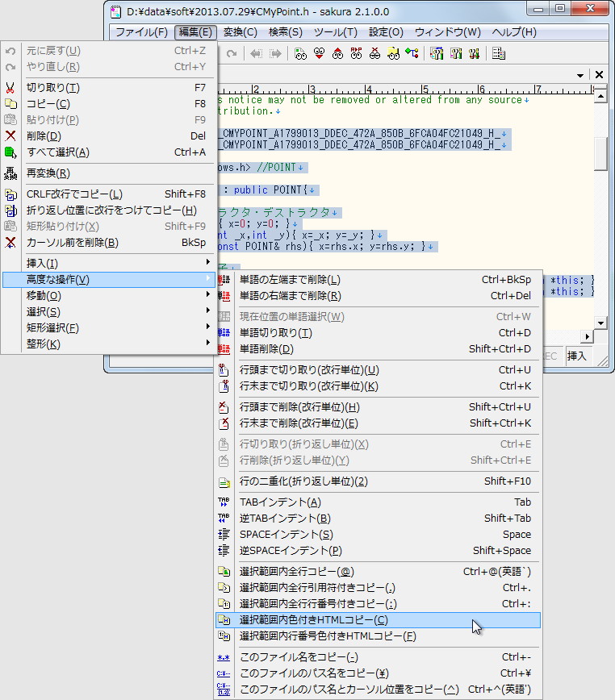Expand the 矩形選択(E) submenu
Screen dimensions: 615x700
tap(107, 327)
